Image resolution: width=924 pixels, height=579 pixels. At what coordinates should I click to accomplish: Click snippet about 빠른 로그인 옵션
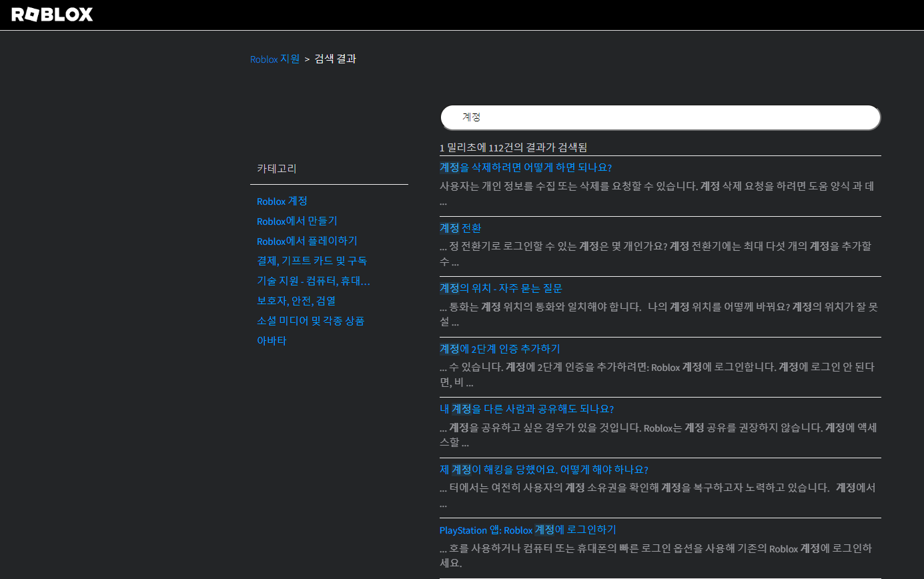(x=656, y=556)
